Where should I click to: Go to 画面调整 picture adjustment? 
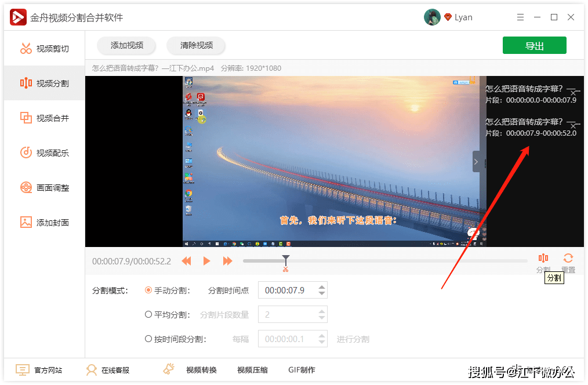pyautogui.click(x=44, y=187)
